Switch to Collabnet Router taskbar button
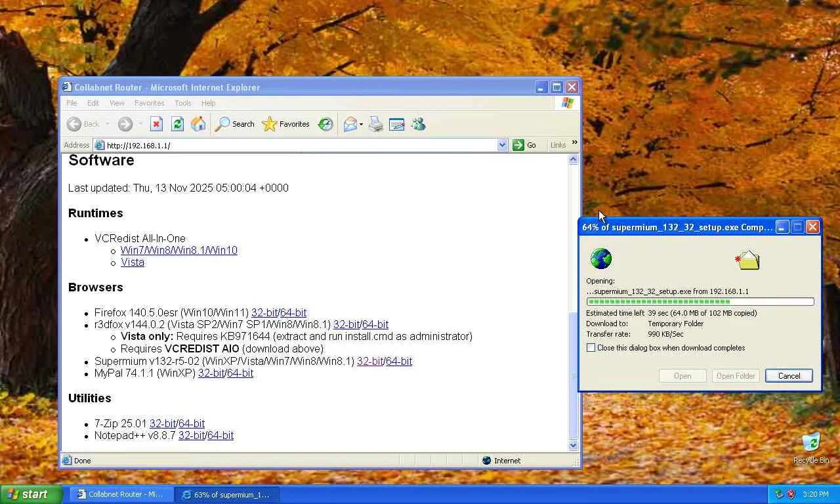Image resolution: width=840 pixels, height=504 pixels. [x=120, y=494]
